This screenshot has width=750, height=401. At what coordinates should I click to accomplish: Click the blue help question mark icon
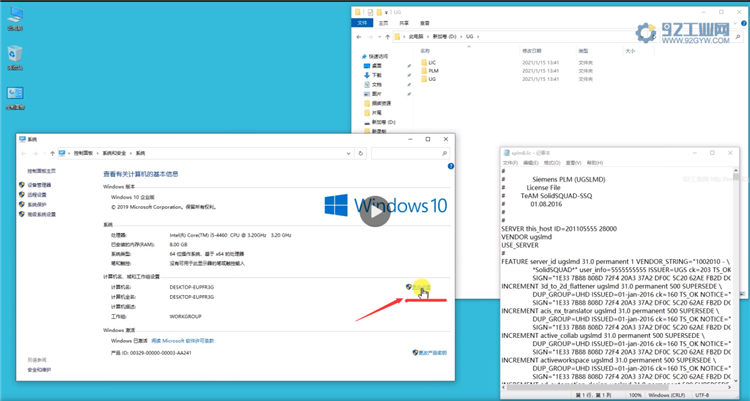tap(451, 166)
